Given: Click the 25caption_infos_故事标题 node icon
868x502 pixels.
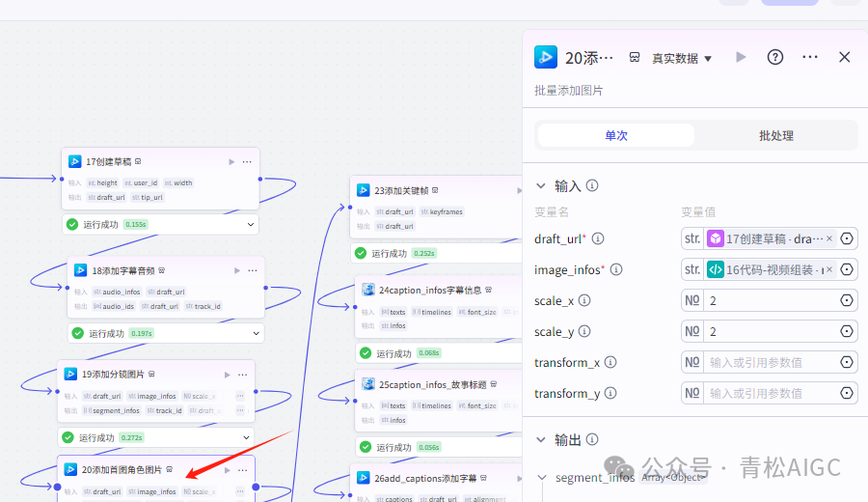Looking at the screenshot, I should 368,384.
